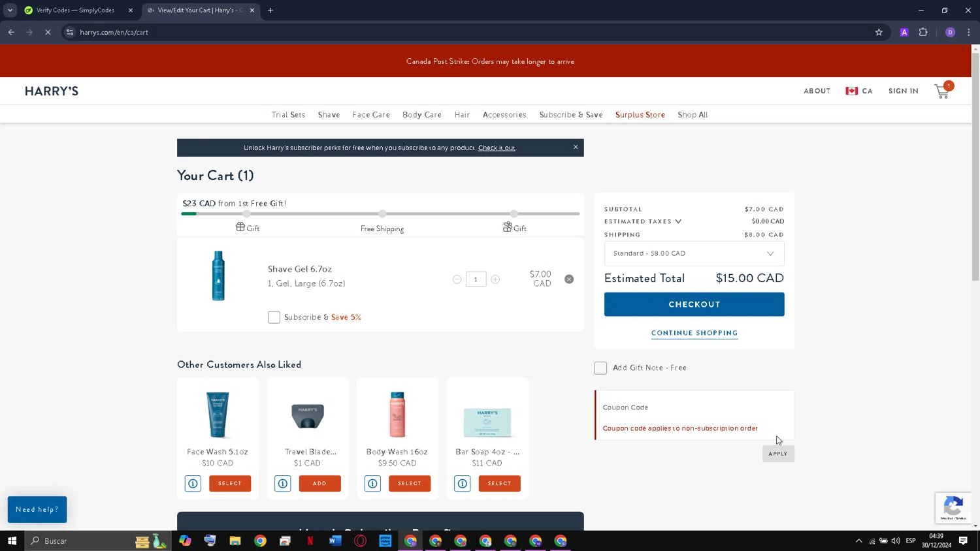980x551 pixels.
Task: Open Windows Start menu
Action: (12, 541)
